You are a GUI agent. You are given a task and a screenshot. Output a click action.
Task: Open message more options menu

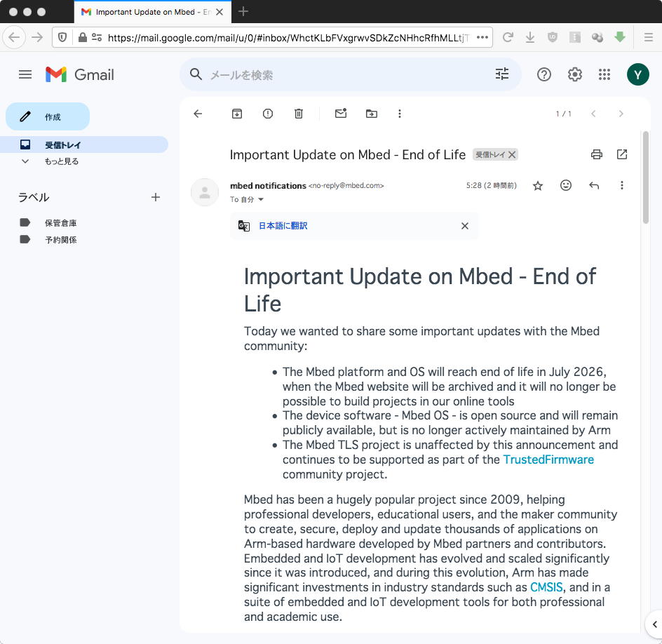click(x=621, y=185)
